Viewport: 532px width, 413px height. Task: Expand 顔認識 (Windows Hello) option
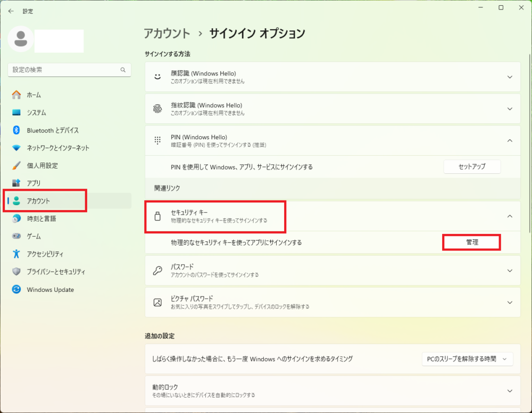(x=509, y=77)
